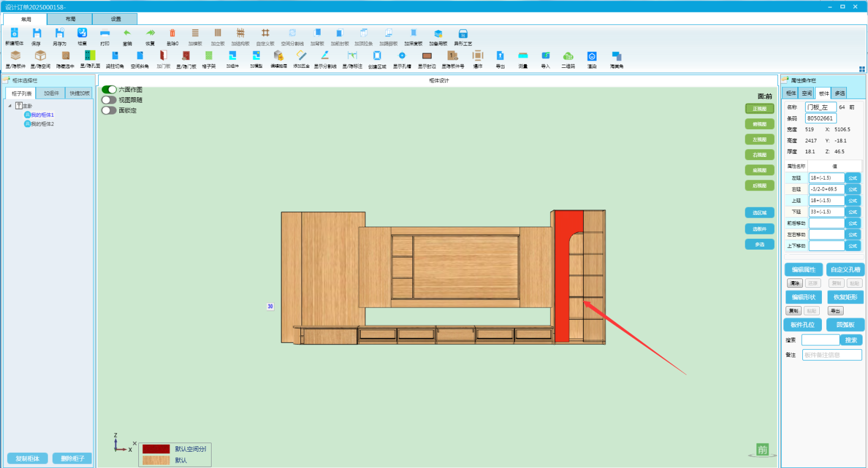Image resolution: width=868 pixels, height=468 pixels.
Task: Click the horizontal scrollbar under properties table
Action: tap(824, 257)
